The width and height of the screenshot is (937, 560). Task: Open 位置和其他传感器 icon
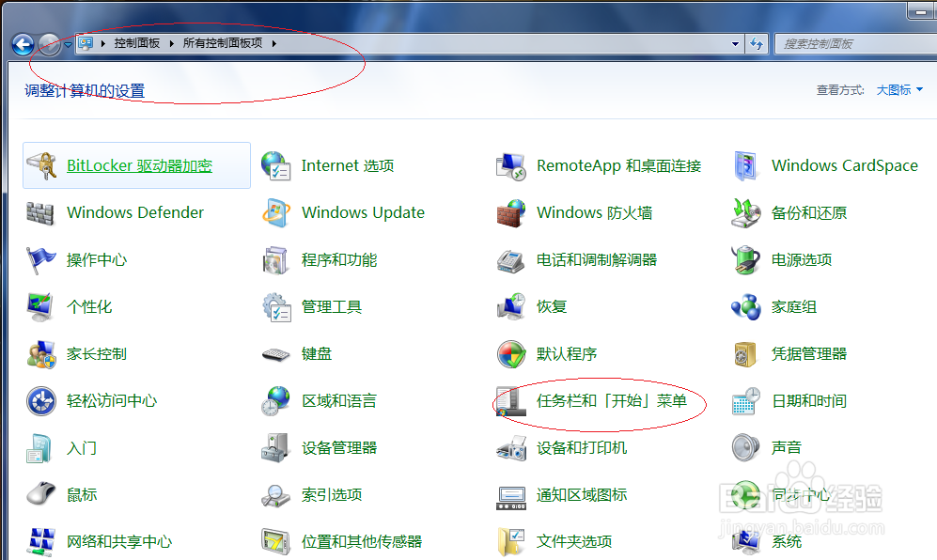(276, 542)
